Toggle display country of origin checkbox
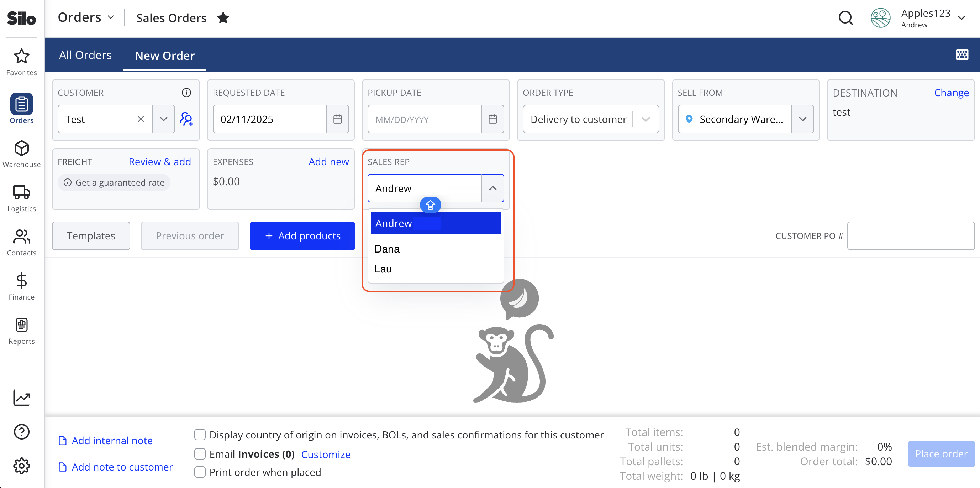This screenshot has height=488, width=980. click(x=200, y=435)
